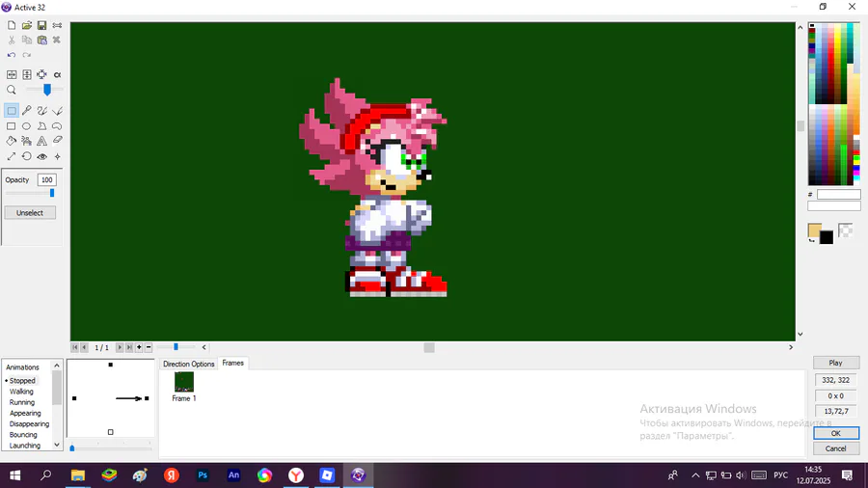Toggle the View hot spot eye

tap(42, 156)
